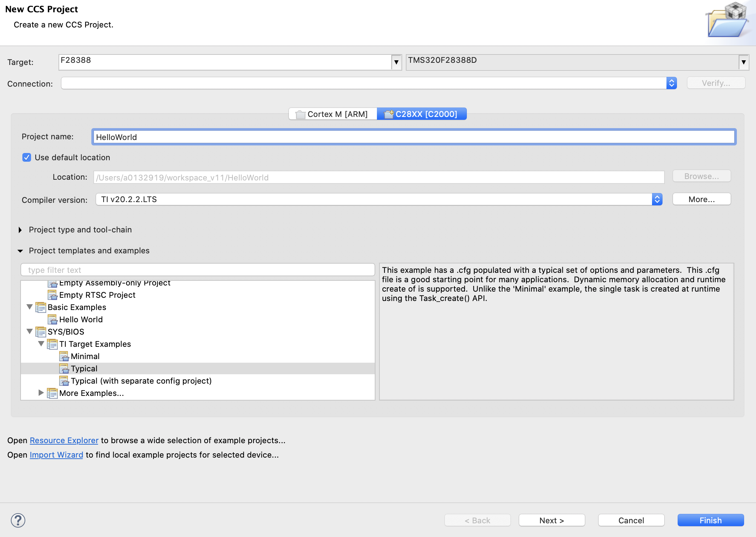Expand Project type and tool-chain section
The height and width of the screenshot is (537, 756).
[x=20, y=230]
